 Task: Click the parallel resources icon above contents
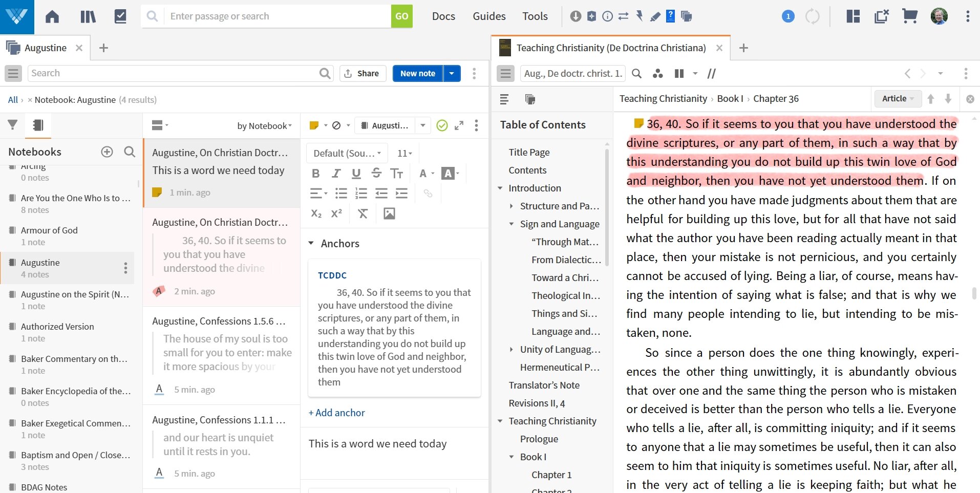(530, 99)
